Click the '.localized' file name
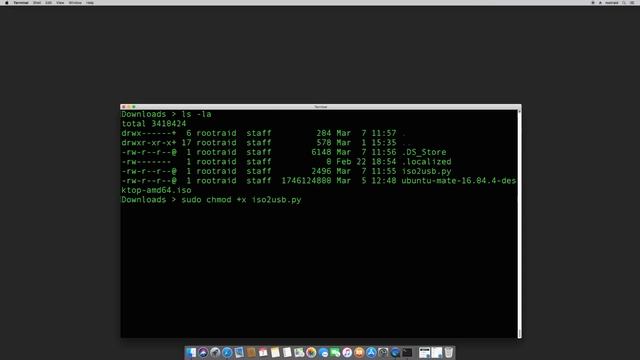The width and height of the screenshot is (640, 360). 427,162
